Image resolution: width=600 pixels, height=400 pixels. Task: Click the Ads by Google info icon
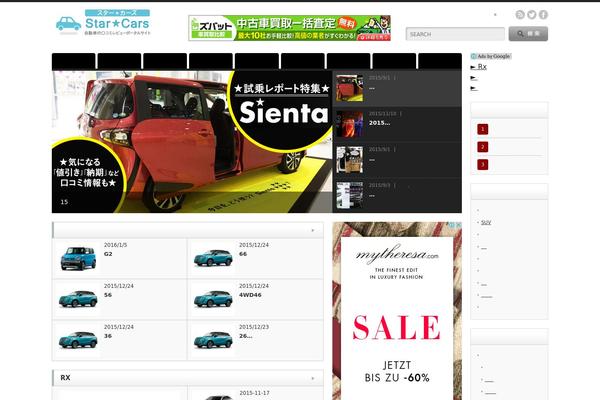(473, 56)
